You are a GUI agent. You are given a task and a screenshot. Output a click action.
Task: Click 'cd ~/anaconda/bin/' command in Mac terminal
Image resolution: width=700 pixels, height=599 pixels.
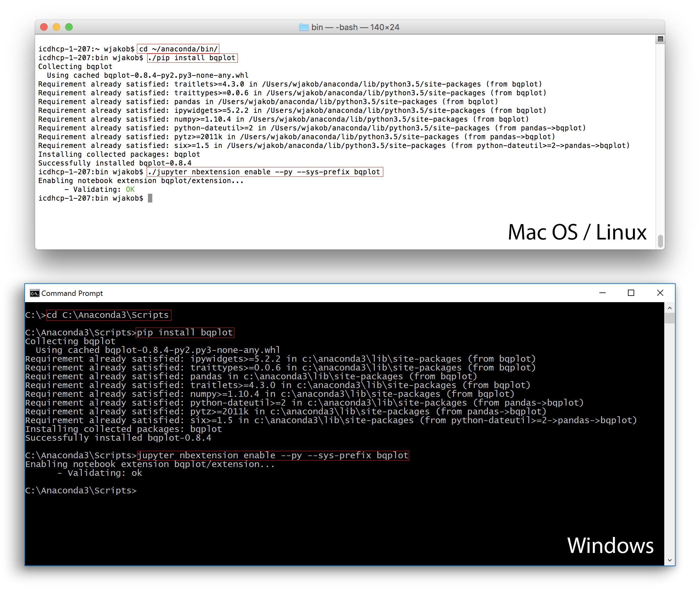pos(178,49)
